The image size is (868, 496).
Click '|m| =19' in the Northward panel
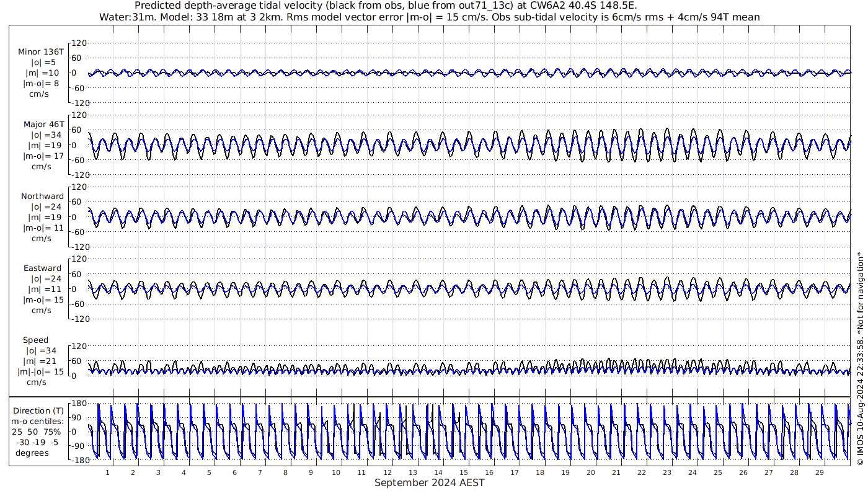click(x=43, y=218)
